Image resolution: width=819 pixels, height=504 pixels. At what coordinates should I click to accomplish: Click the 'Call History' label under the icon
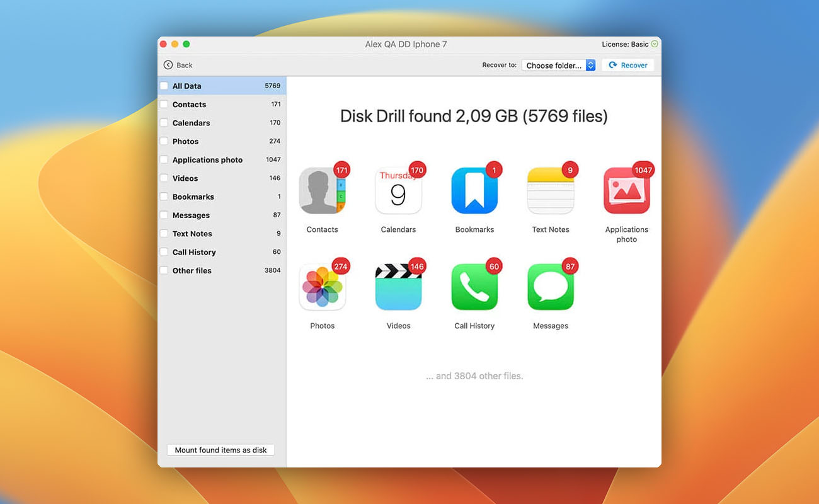[474, 326]
